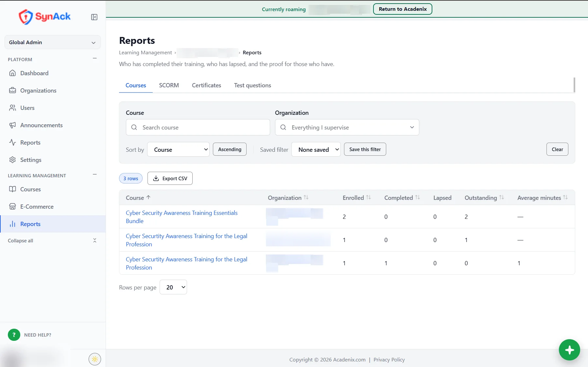Click the platform Reports activity icon
This screenshot has width=588, height=367.
12,142
